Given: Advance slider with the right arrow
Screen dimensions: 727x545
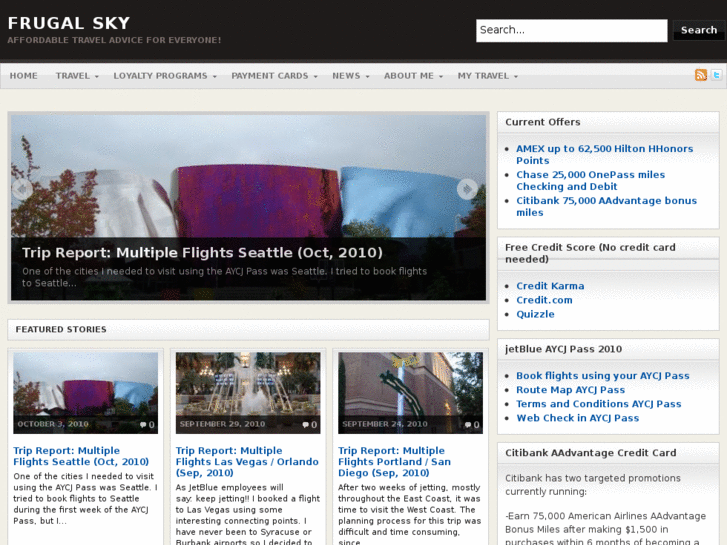Looking at the screenshot, I should [467, 189].
